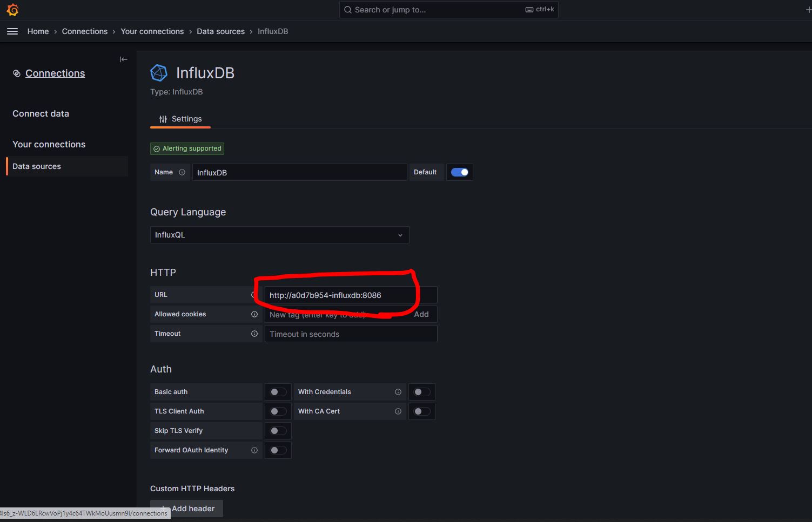Click the InfluxDB logo icon
This screenshot has height=522, width=812.
point(159,73)
